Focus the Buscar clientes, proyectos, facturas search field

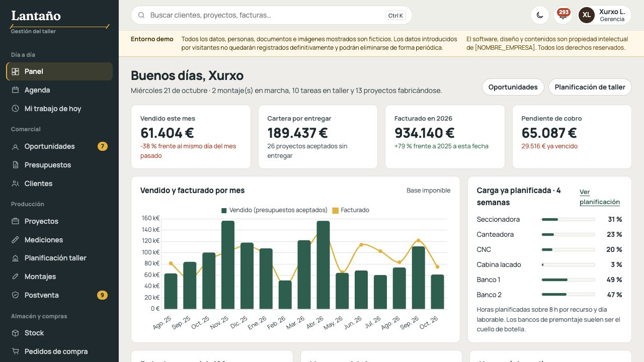point(272,15)
